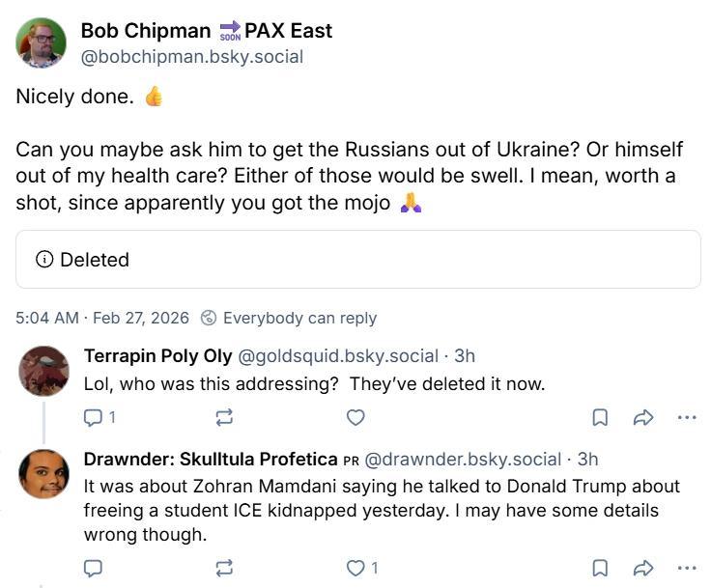Open more options on Drawnder's comment

(687, 568)
